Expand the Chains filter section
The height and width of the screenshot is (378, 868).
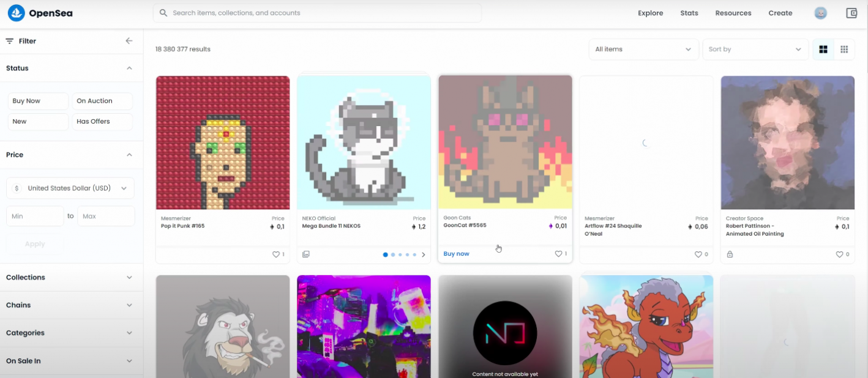tap(72, 305)
